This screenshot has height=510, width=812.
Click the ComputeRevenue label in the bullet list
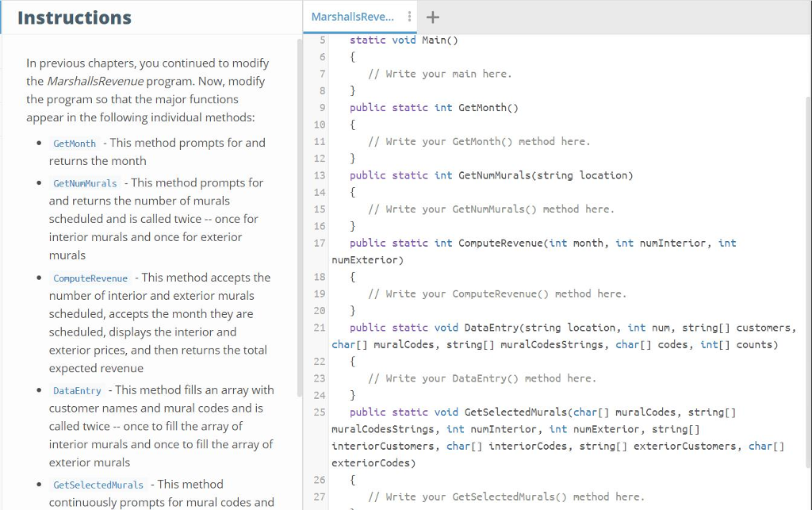(90, 278)
